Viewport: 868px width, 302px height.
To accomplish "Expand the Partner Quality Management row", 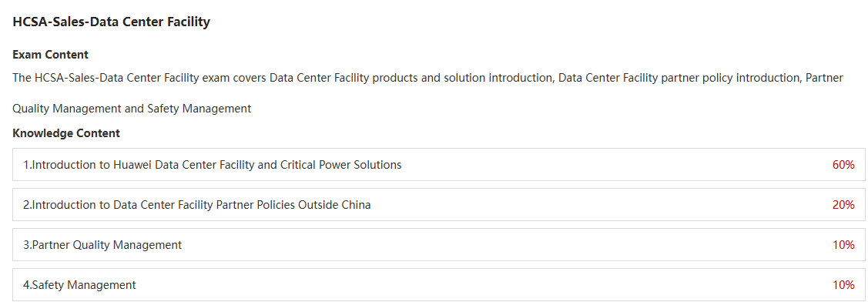I will point(438,244).
